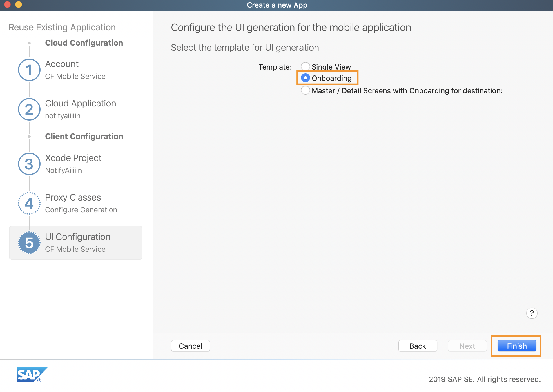
Task: Click the Reuse Existing Application heading
Action: tap(62, 27)
